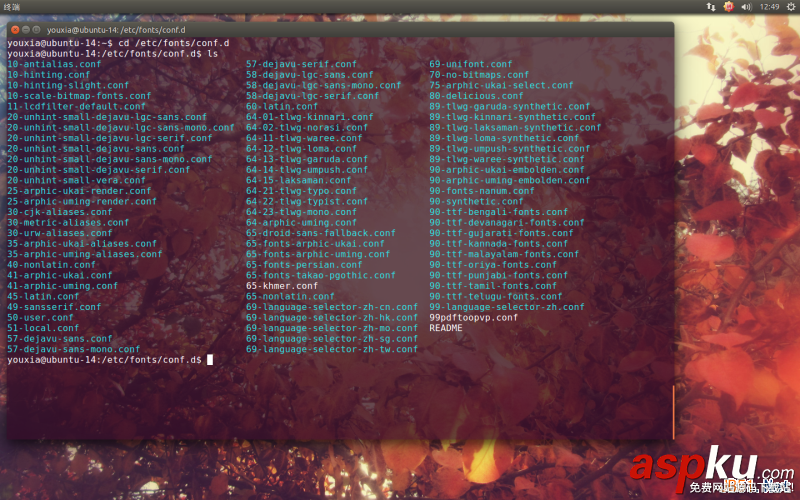Click the file name 89-tlwg-garuda-synthetic.conf
This screenshot has height=500, width=800.
point(509,107)
